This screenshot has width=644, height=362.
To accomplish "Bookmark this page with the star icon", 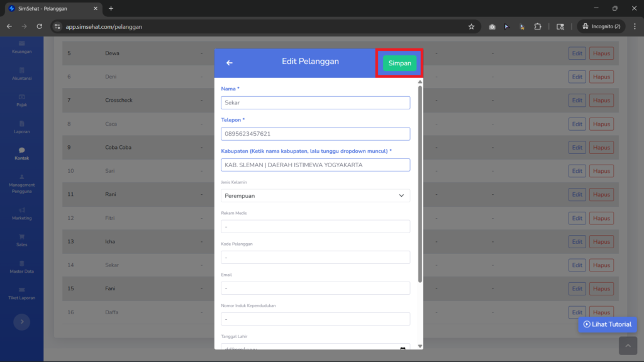I will point(471,26).
